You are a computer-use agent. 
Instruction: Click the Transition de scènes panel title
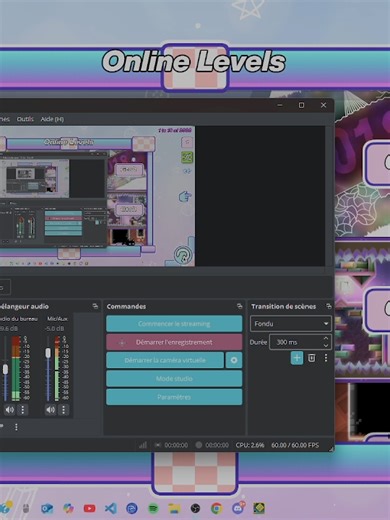(283, 306)
